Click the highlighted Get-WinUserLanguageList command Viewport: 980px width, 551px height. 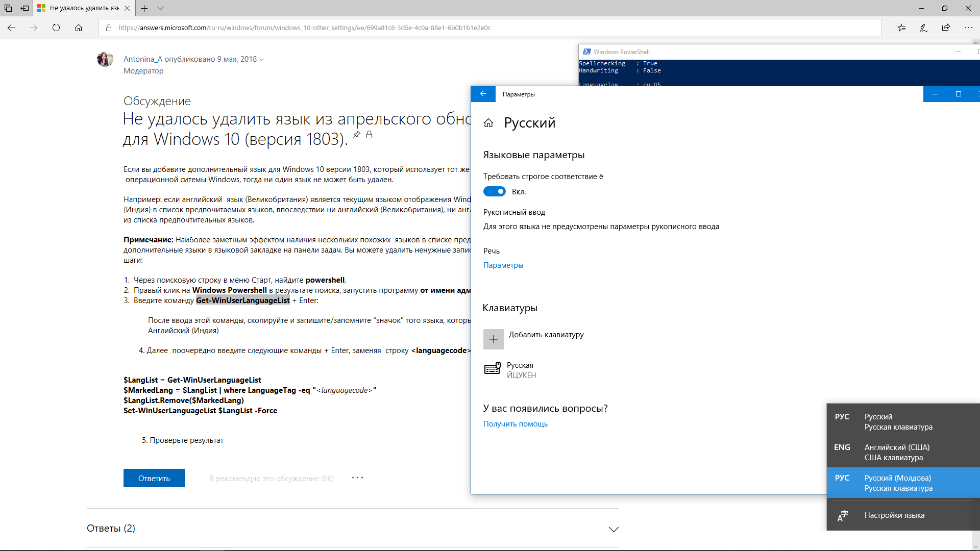click(243, 300)
